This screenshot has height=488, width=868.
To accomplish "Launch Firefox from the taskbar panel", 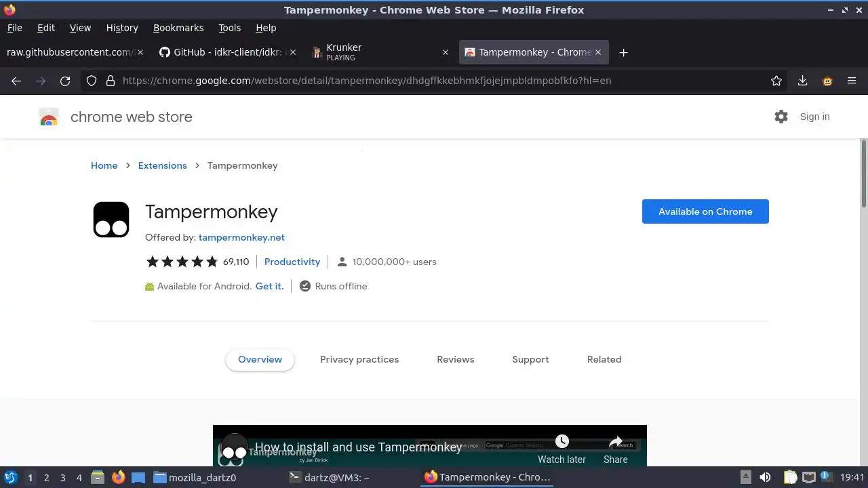I will 119,477.
